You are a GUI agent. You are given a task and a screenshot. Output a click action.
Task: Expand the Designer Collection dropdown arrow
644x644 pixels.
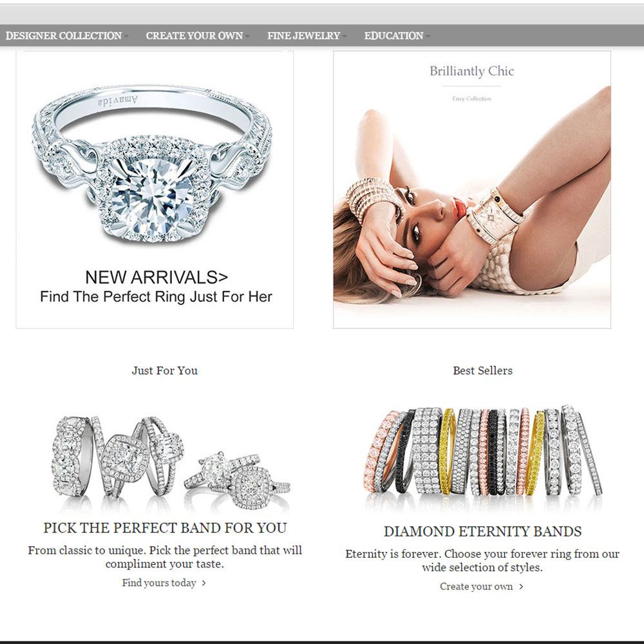(x=126, y=36)
